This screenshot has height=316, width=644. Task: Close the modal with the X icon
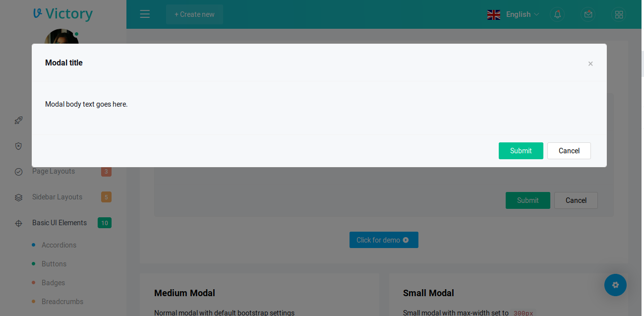coord(590,63)
